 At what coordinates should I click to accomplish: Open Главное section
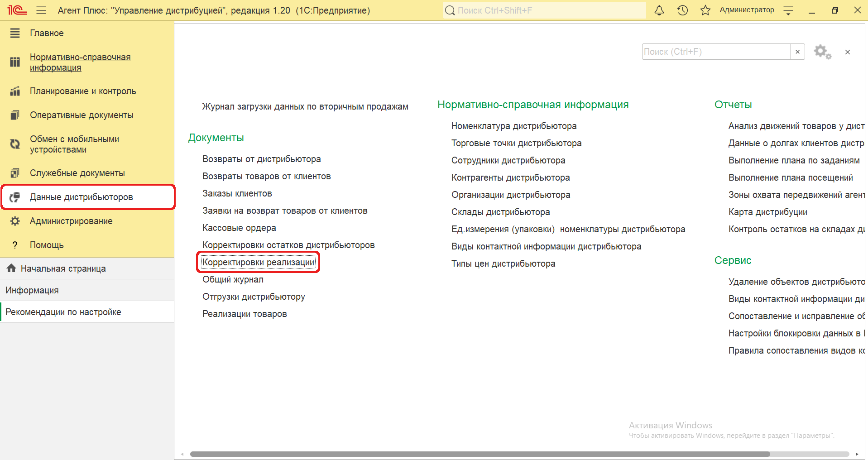click(x=87, y=33)
